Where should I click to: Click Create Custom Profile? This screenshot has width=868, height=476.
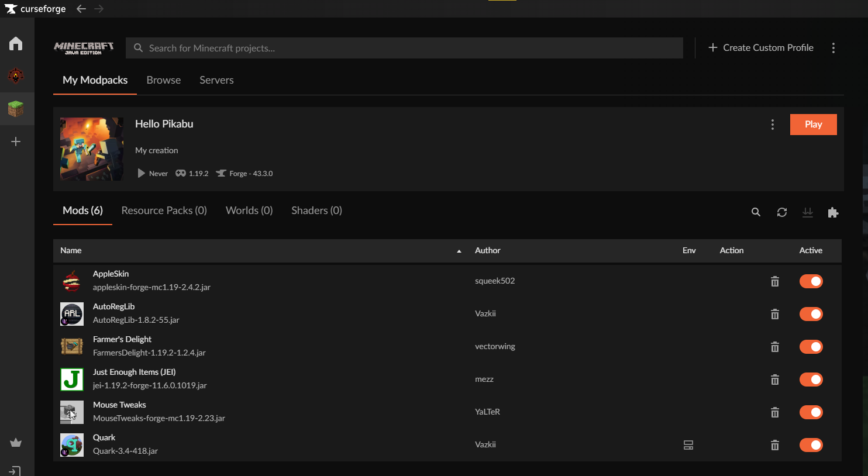[761, 48]
